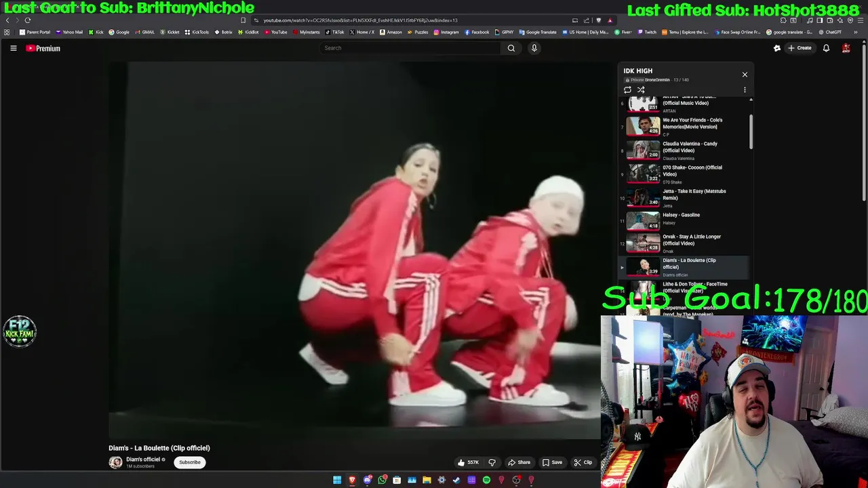Start voice search with the microphone icon

534,48
